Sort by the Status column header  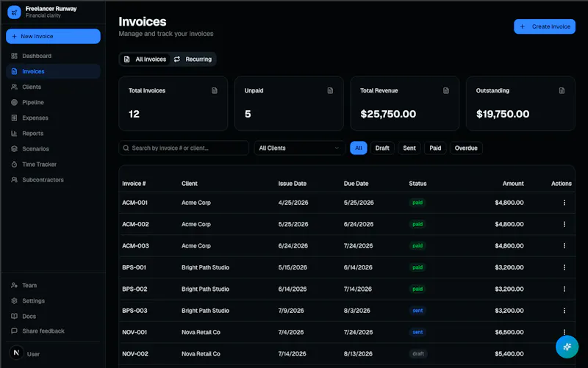417,184
